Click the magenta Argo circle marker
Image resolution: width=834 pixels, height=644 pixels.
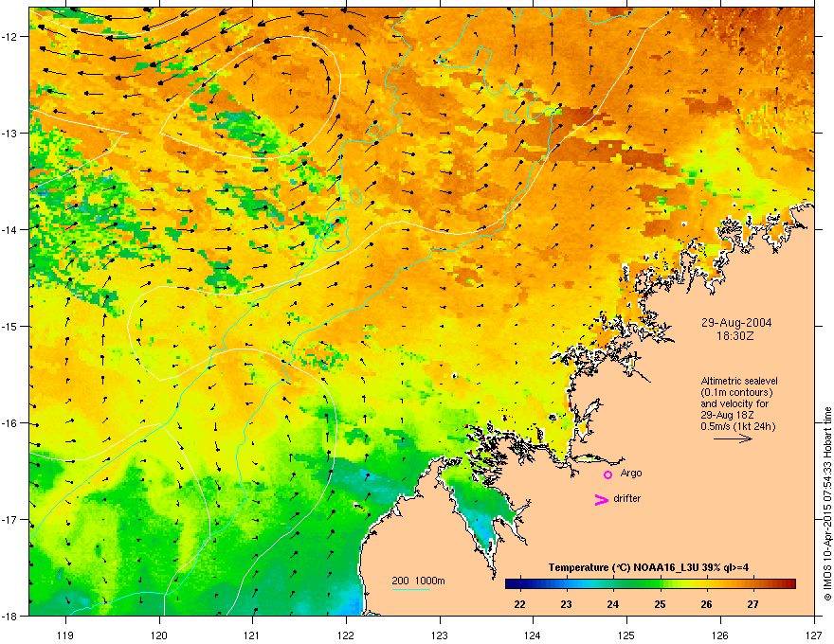pyautogui.click(x=607, y=474)
